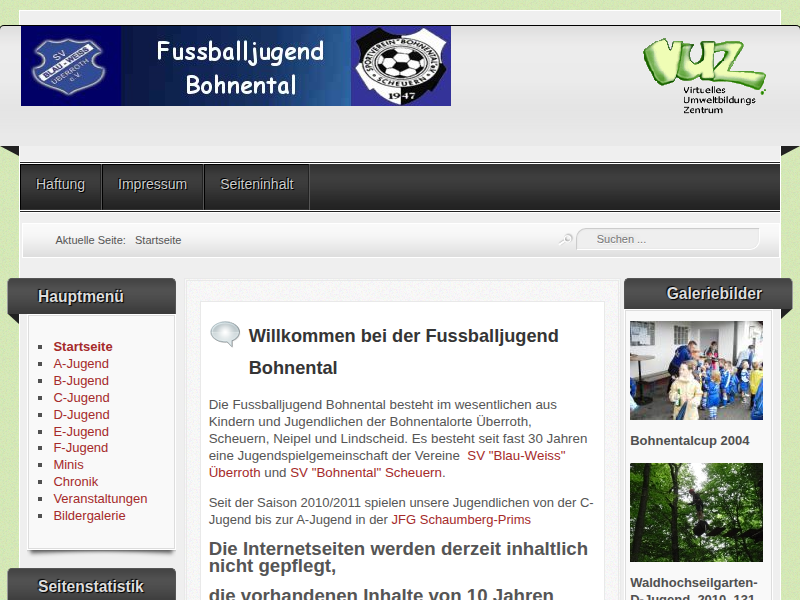
Task: Click the Sportverein Bohnental soccer ball logo
Action: 400,66
